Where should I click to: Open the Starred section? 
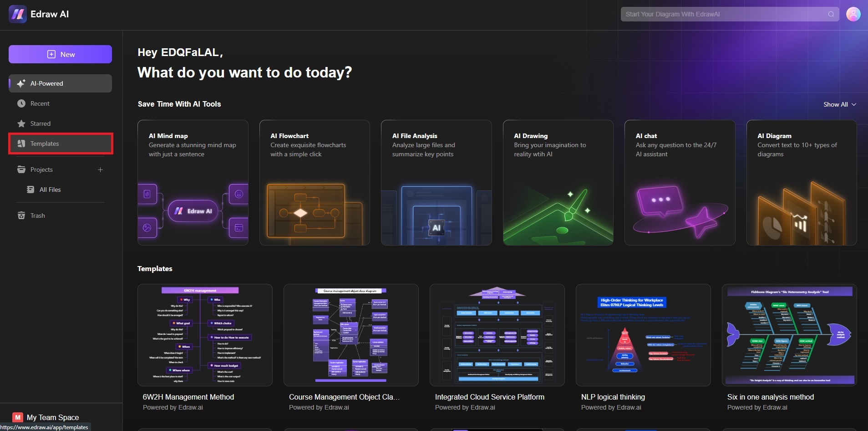[x=60, y=123]
